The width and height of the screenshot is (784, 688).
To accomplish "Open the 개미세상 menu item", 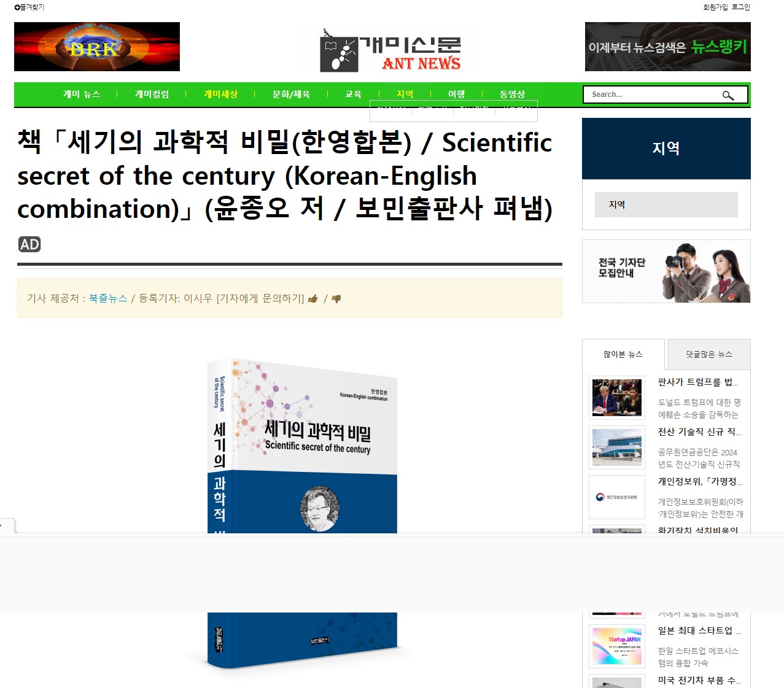I will point(221,94).
